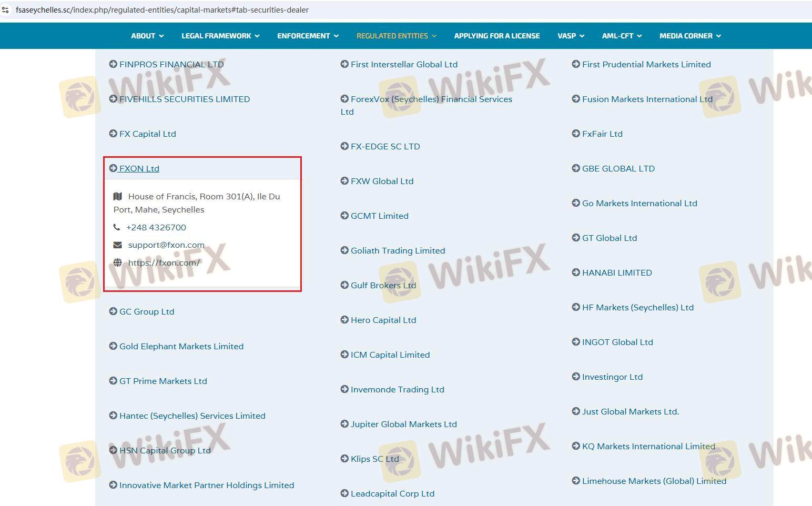Visit the https://fxon.com/ website link
The width and height of the screenshot is (812, 506).
tap(164, 262)
